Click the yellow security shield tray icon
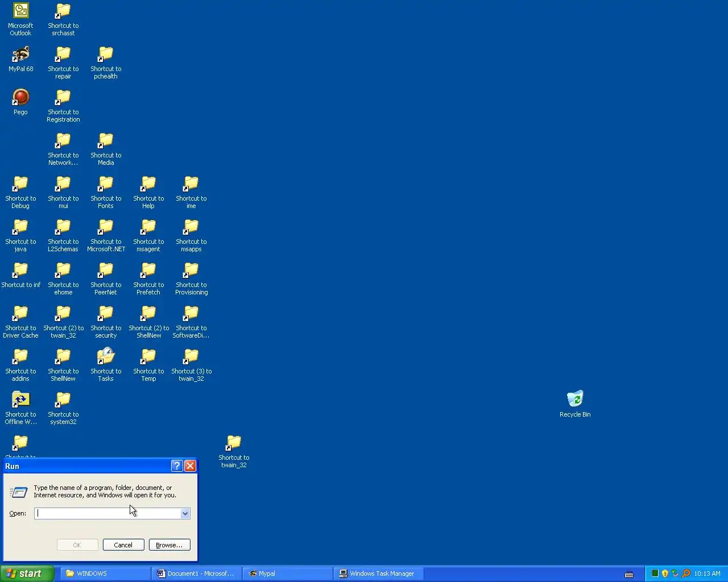 (x=665, y=573)
